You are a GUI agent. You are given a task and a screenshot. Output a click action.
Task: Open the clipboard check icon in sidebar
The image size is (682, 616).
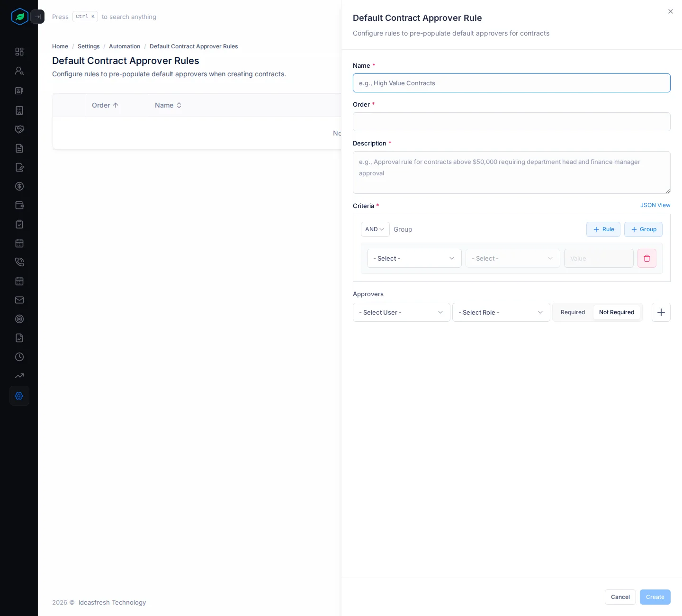tap(19, 224)
